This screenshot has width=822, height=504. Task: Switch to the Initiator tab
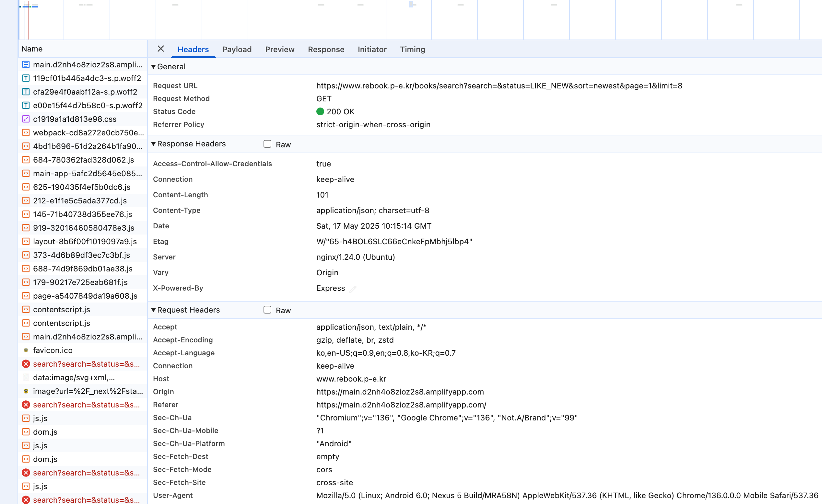click(x=372, y=49)
